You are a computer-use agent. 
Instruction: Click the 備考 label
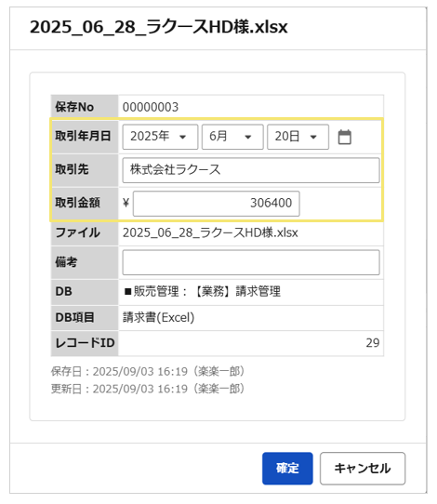tap(66, 262)
